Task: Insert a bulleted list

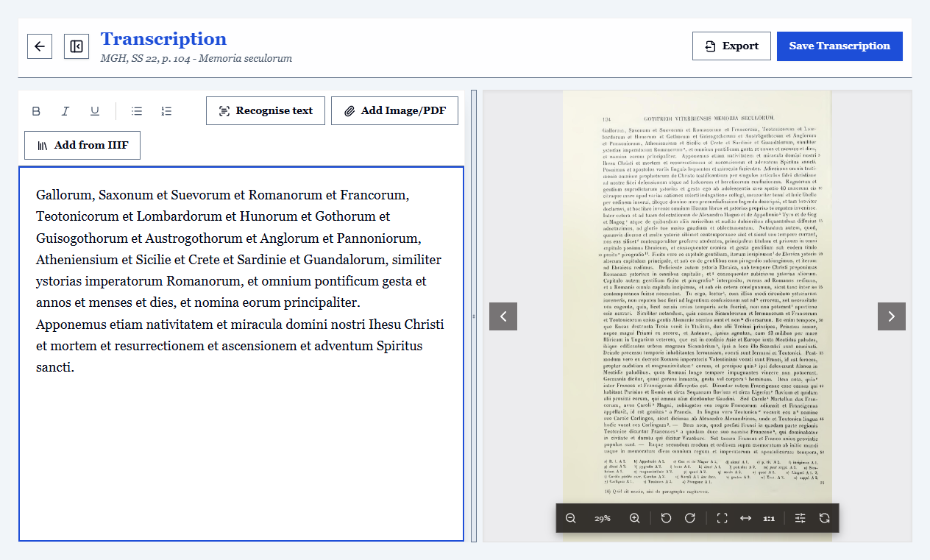Action: 137,111
